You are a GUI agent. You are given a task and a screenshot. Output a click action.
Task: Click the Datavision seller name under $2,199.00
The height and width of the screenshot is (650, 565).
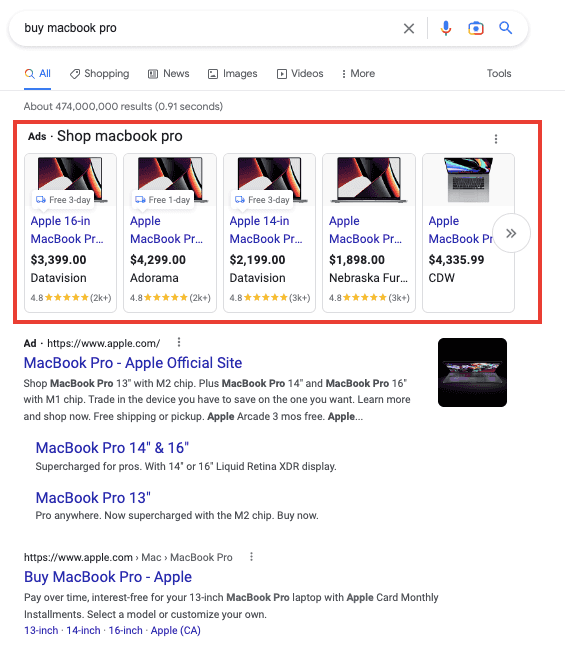pos(257,278)
